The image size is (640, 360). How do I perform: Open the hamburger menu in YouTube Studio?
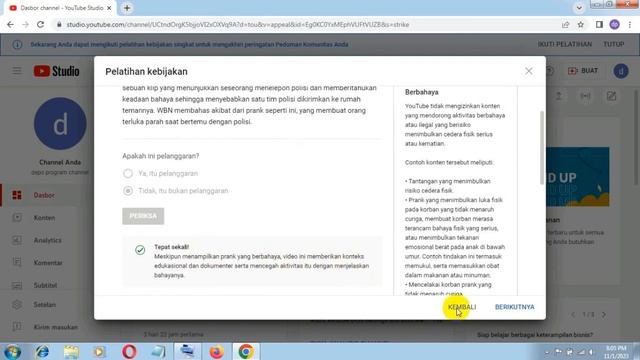pyautogui.click(x=17, y=71)
